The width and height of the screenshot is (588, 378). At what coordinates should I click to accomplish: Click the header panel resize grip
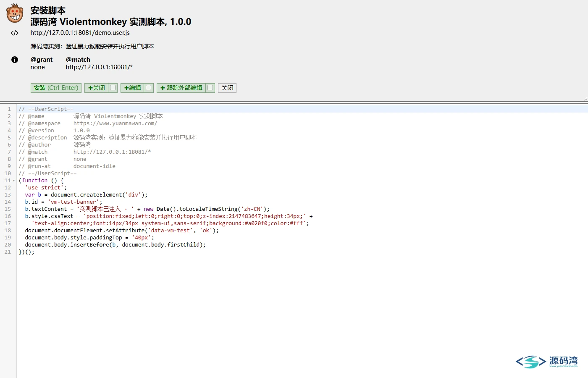pos(585,99)
